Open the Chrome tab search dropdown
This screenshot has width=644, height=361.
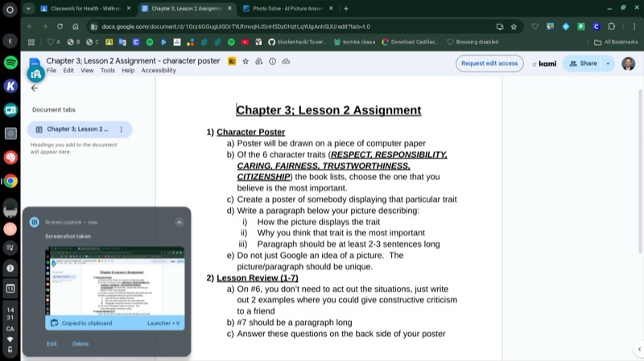[x=27, y=8]
